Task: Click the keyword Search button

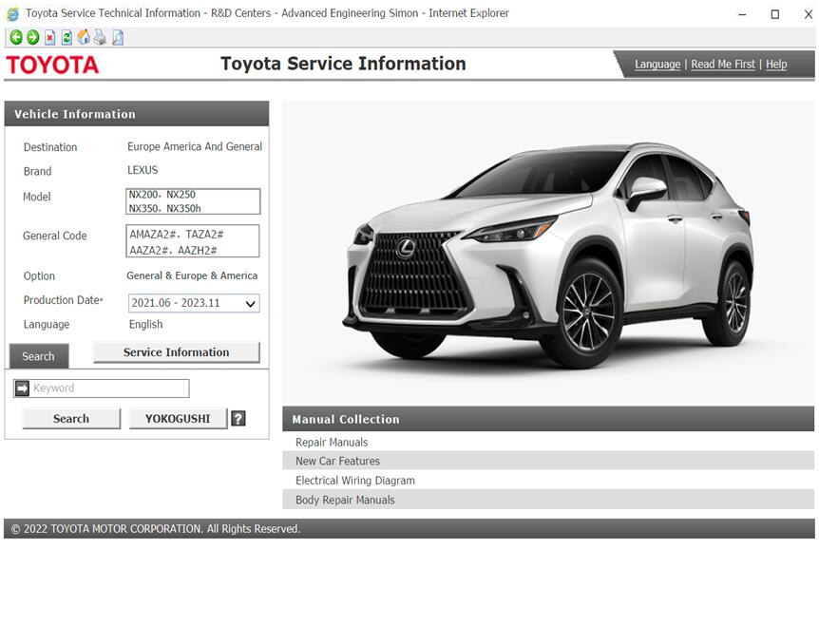Action: [x=71, y=418]
